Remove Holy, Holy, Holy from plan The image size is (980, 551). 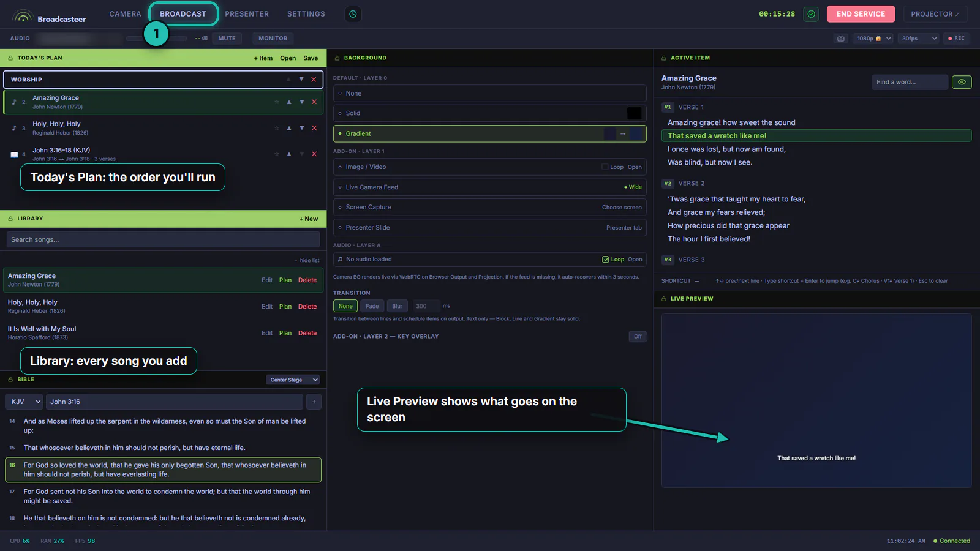[314, 128]
